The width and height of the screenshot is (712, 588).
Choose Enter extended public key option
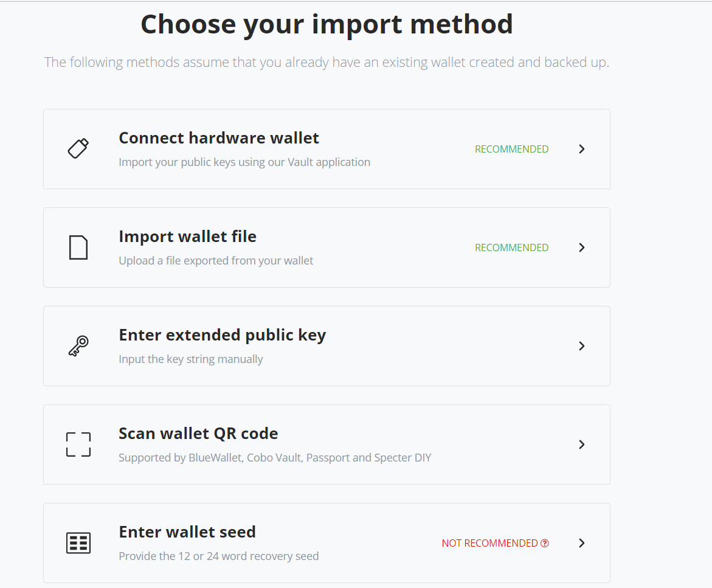222,335
